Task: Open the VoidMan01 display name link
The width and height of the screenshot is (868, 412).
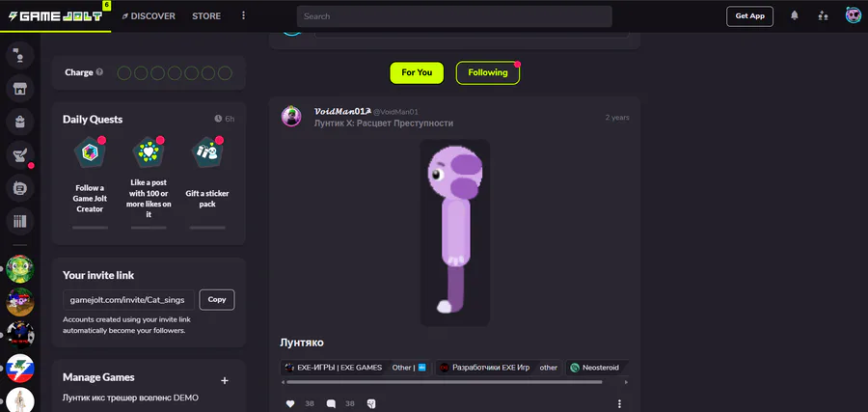Action: (x=342, y=111)
